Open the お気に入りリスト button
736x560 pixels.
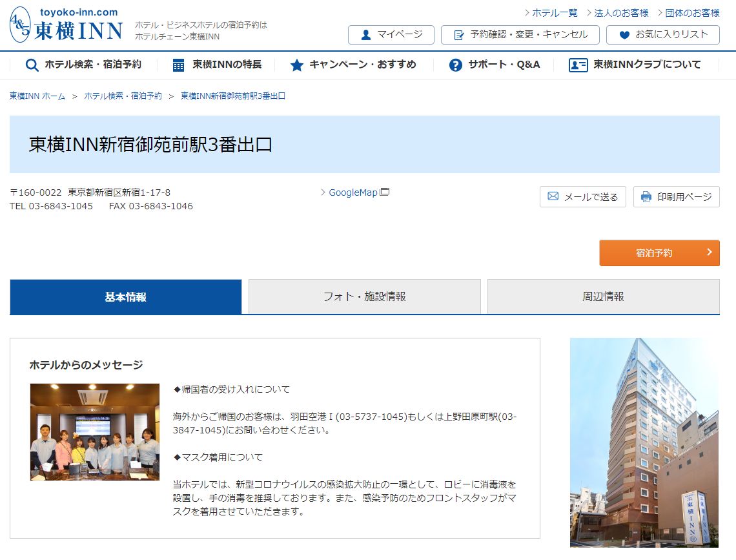click(x=663, y=35)
